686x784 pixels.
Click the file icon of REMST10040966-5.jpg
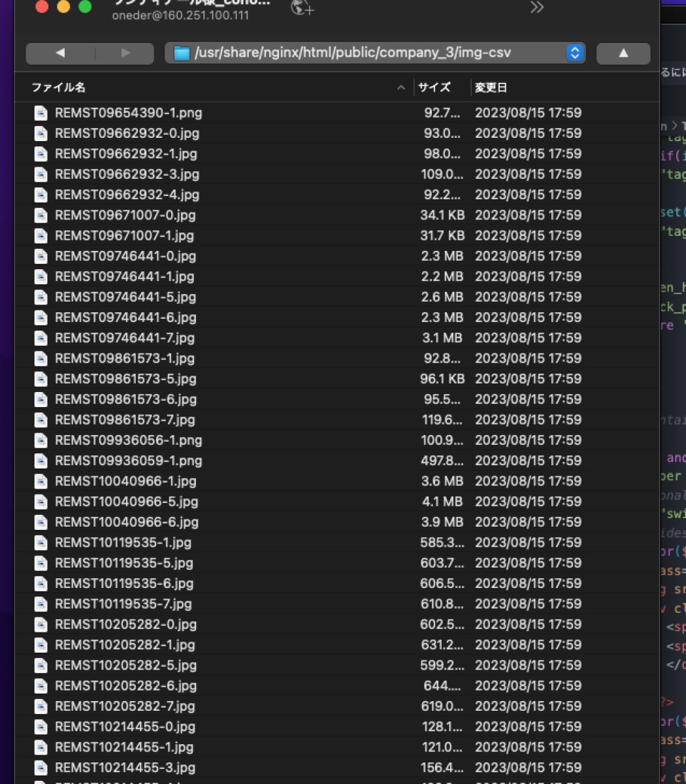pos(41,502)
